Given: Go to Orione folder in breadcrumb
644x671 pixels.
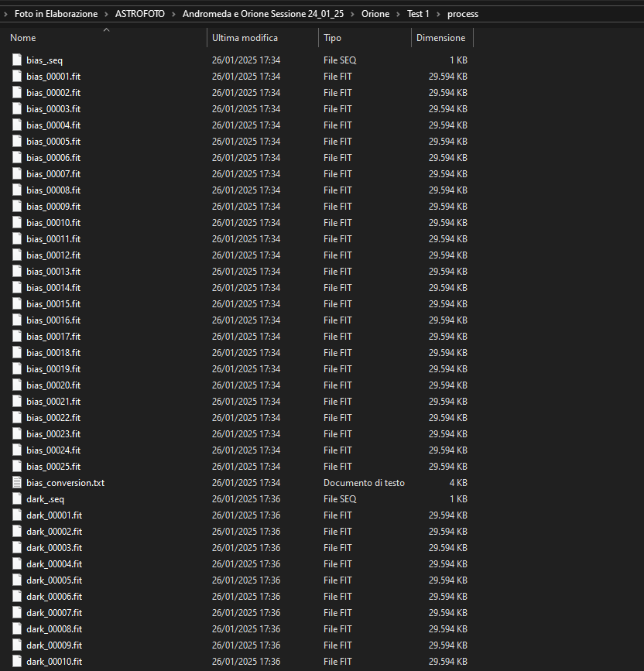Looking at the screenshot, I should 375,14.
